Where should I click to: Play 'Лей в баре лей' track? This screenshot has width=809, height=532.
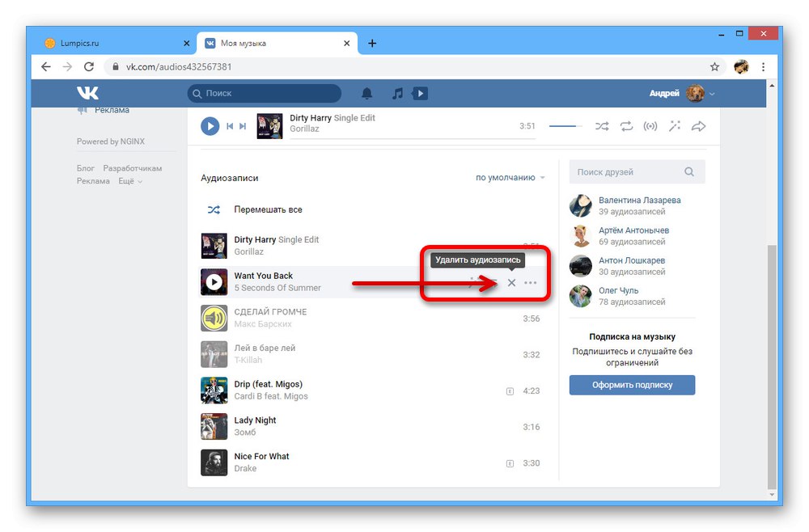(214, 354)
